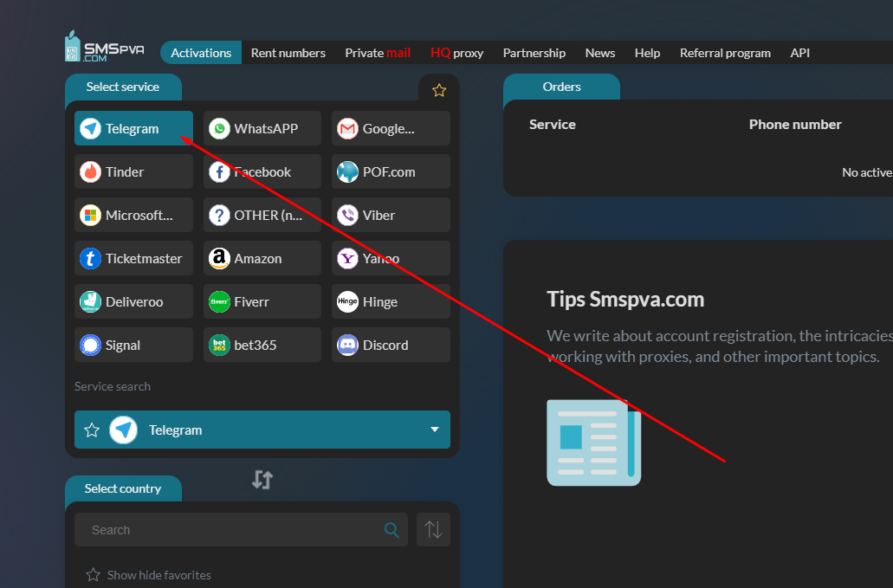Viewport: 893px width, 588px height.
Task: Toggle country sort order button
Action: [x=433, y=530]
